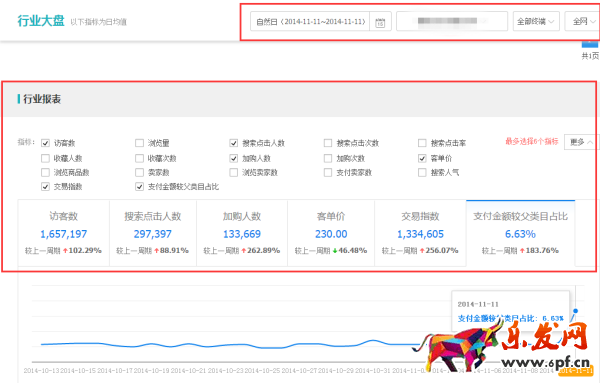Click the 230.00 customer price value
Viewport: 600px width, 383px height.
(331, 234)
